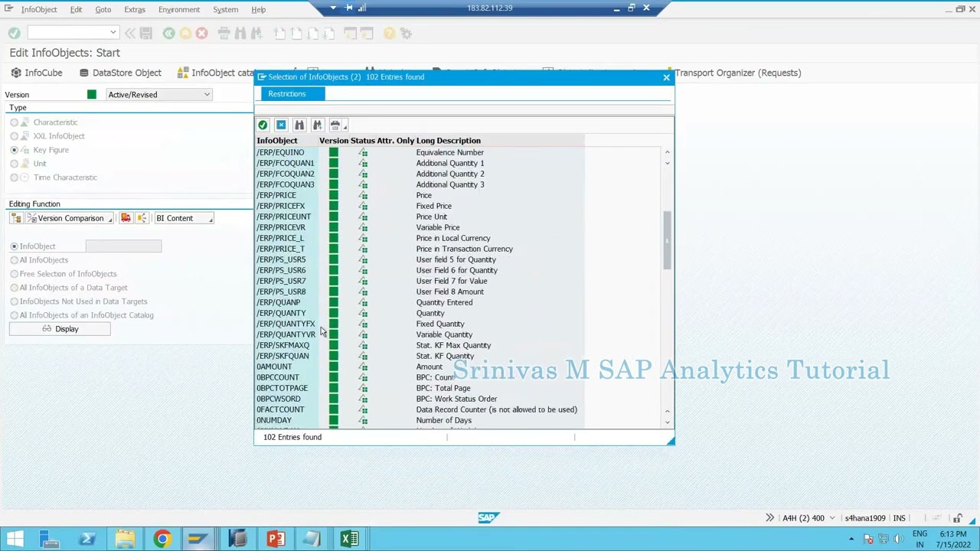
Task: Expand the status bar double-chevron
Action: click(x=769, y=518)
